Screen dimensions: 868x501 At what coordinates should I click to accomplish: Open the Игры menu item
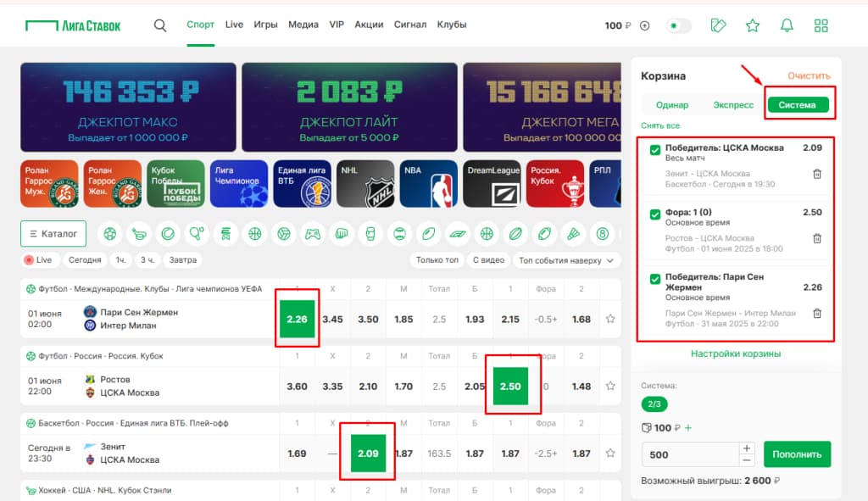tap(265, 25)
